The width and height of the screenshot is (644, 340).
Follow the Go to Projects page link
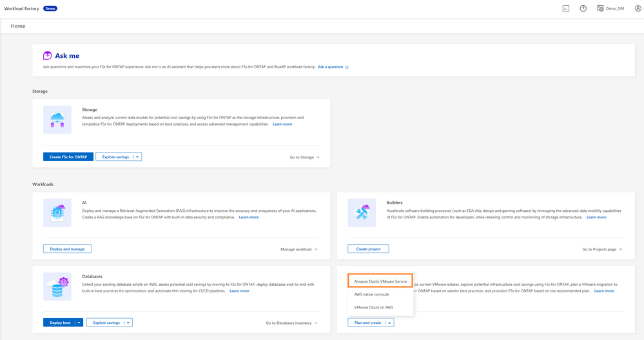point(601,249)
